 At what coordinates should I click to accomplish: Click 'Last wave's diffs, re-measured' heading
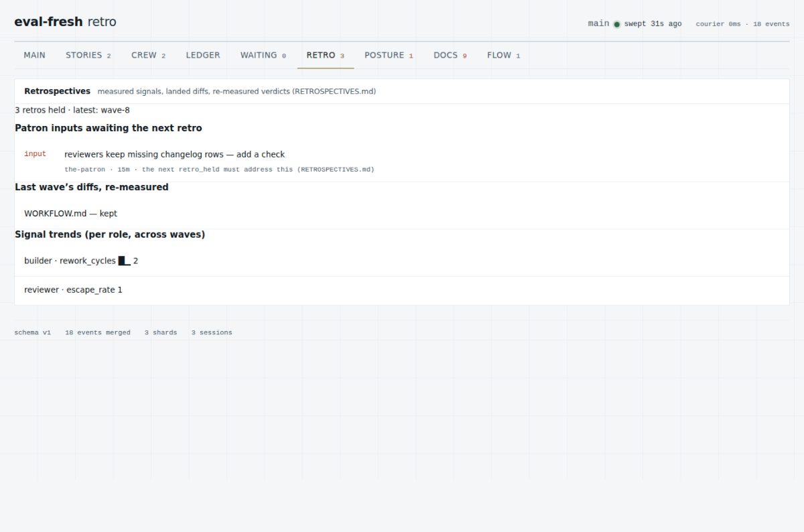(x=92, y=187)
